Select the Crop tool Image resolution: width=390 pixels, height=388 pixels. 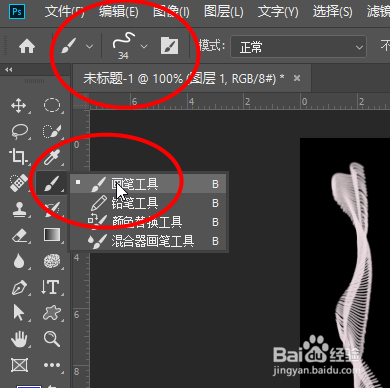point(19,157)
